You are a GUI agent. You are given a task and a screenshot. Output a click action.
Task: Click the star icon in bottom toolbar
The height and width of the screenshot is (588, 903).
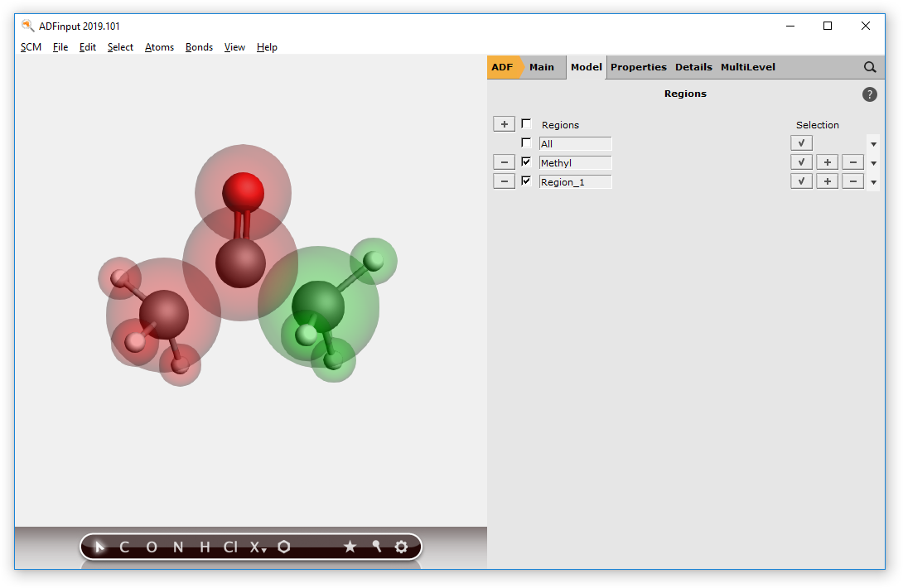click(350, 547)
